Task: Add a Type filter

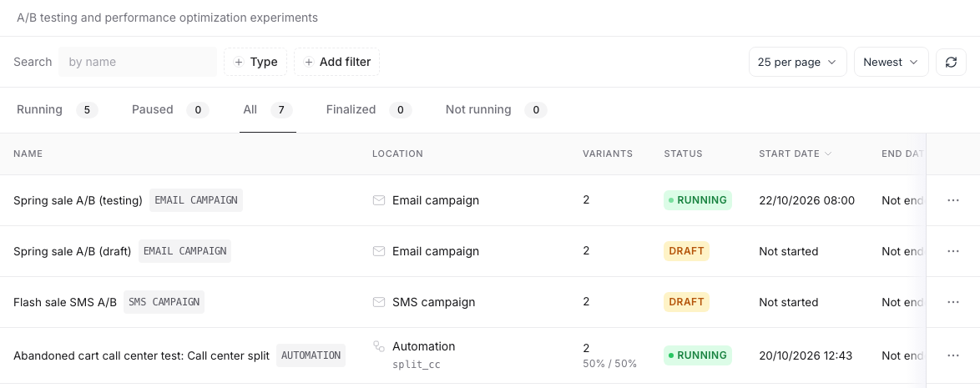Action: click(x=255, y=62)
